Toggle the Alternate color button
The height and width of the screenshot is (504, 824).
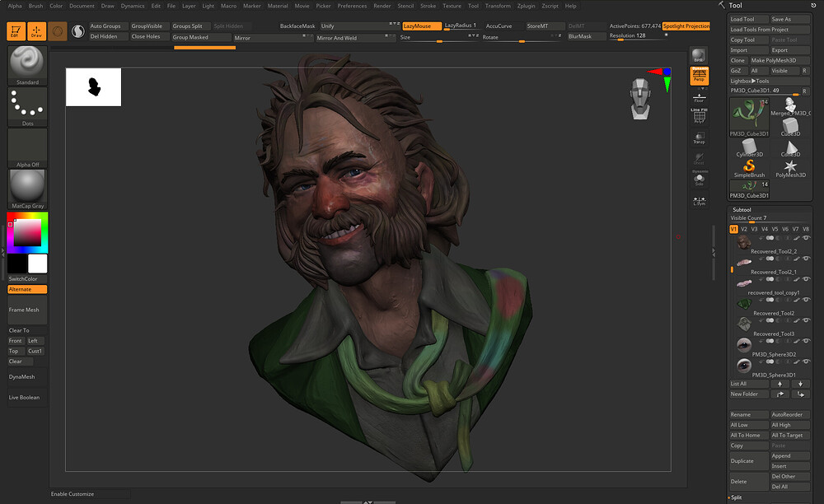coord(27,289)
